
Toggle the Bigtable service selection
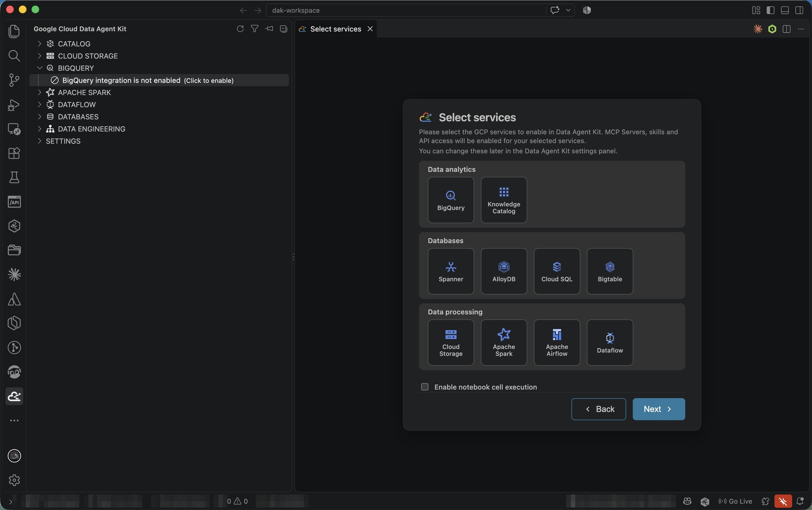click(x=610, y=271)
